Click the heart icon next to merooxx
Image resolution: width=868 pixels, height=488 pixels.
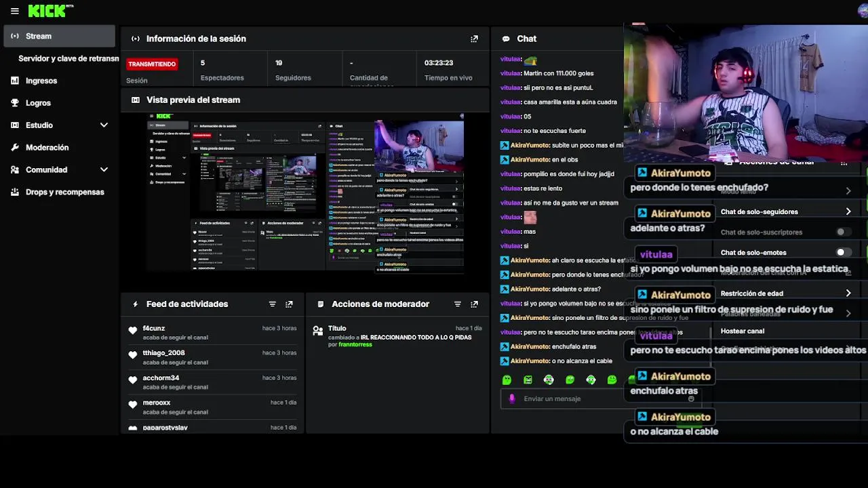(x=133, y=405)
